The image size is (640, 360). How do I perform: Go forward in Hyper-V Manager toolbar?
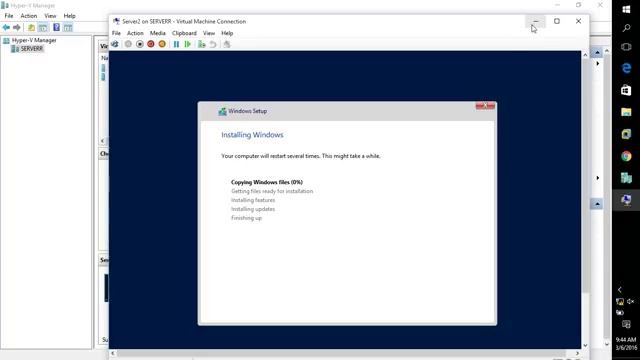pos(17,27)
